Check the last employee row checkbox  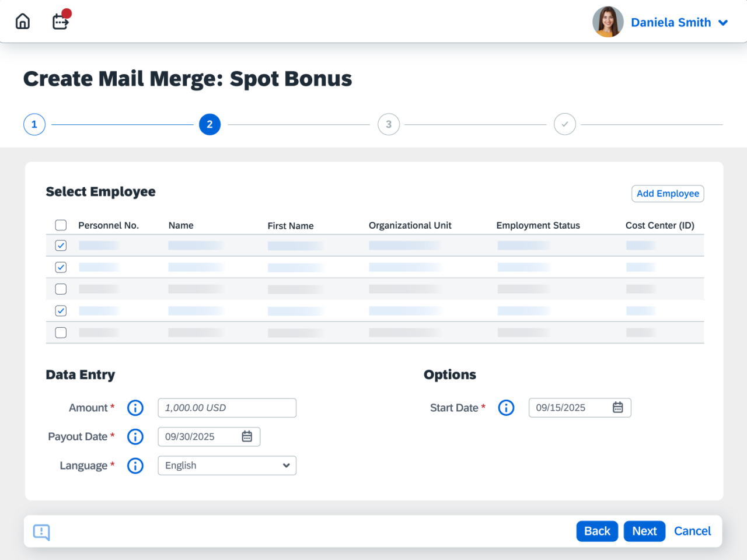[61, 332]
